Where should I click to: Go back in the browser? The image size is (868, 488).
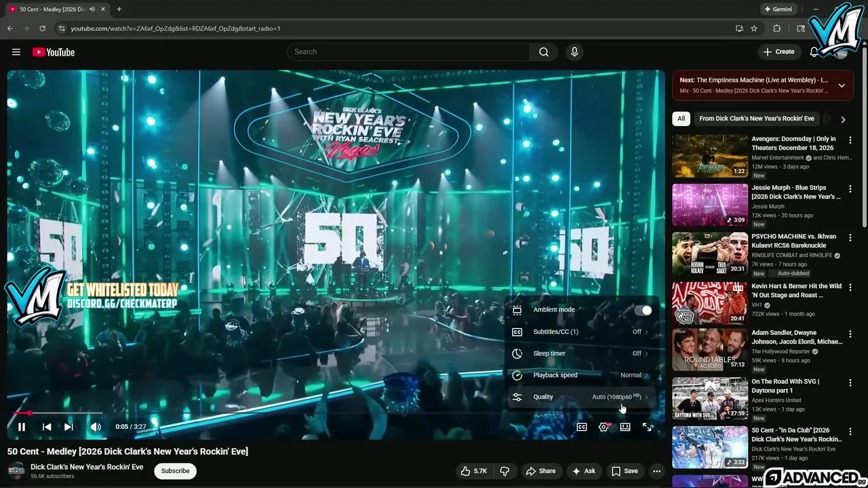(10, 28)
